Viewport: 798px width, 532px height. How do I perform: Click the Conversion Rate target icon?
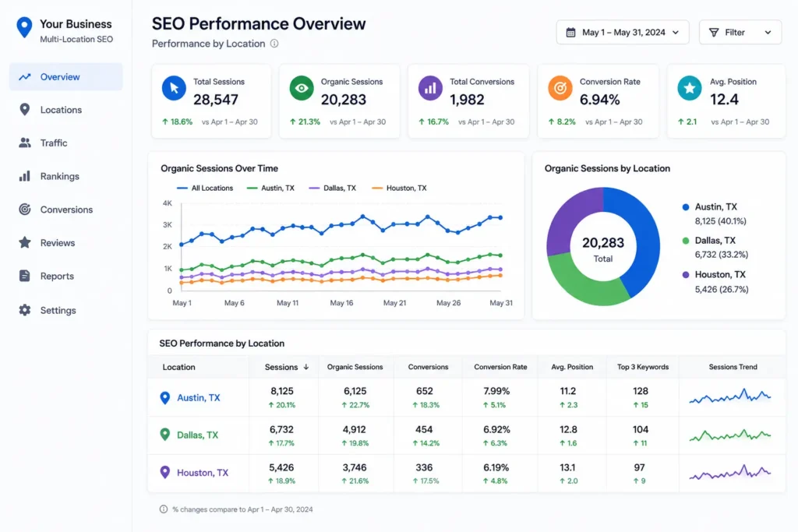click(x=560, y=88)
